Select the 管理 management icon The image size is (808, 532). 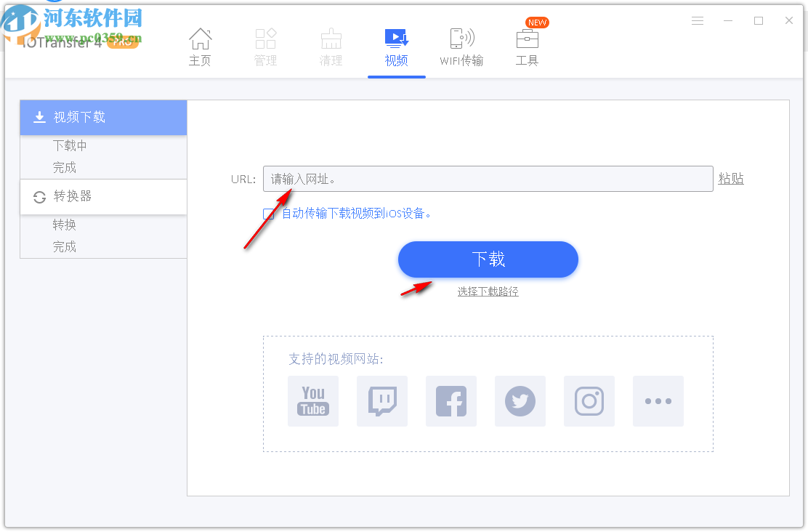tap(265, 45)
